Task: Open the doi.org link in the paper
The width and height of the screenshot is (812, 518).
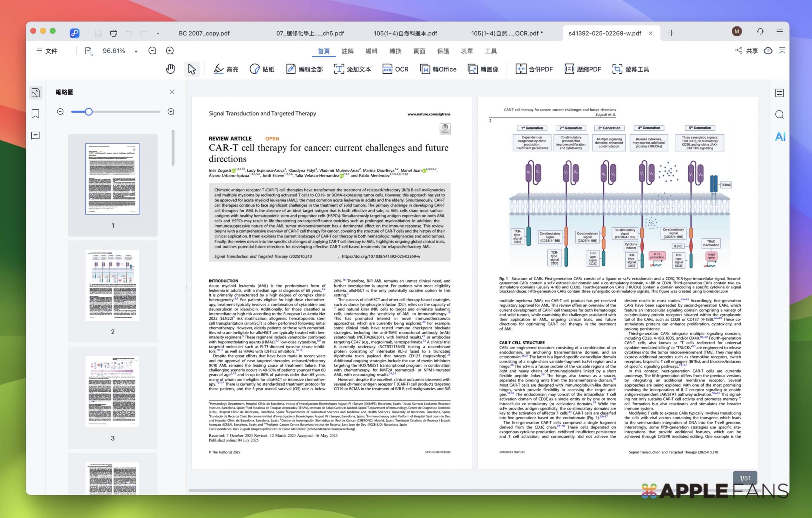Action: point(380,256)
